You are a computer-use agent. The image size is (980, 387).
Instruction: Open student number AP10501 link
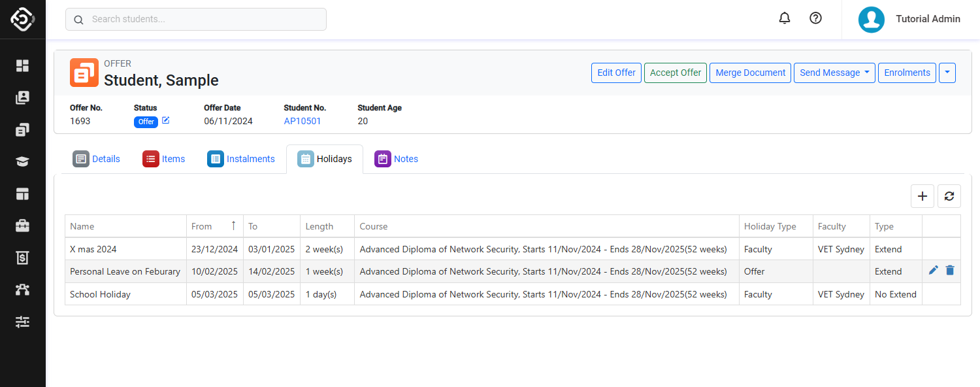pos(302,121)
